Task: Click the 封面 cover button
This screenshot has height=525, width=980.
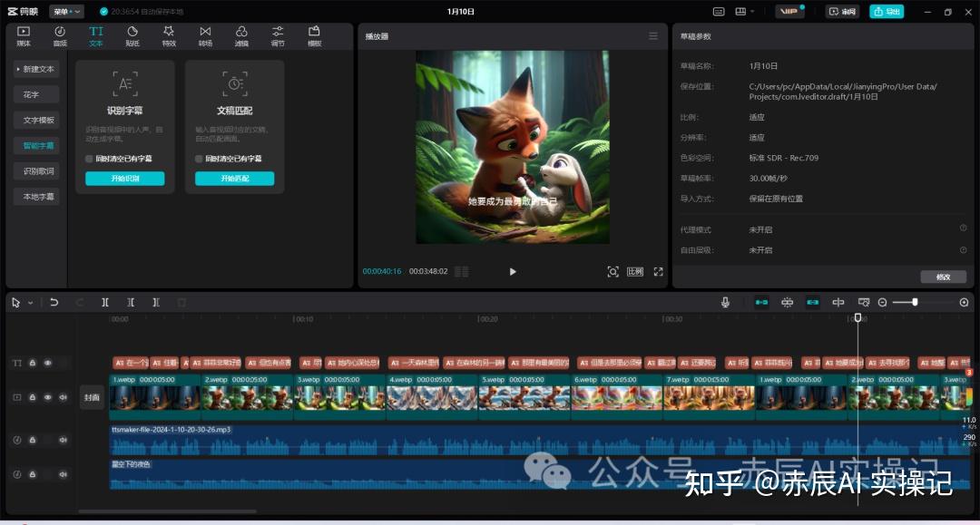Action: click(x=92, y=397)
